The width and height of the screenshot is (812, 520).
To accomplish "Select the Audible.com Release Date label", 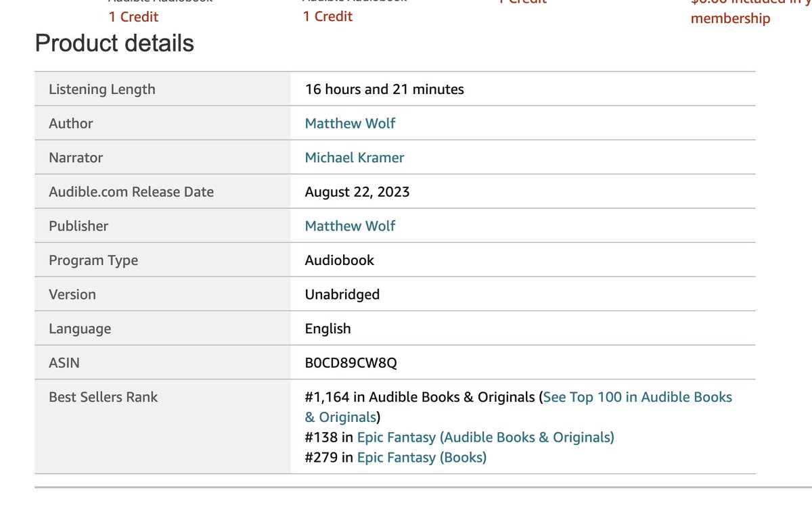I will [131, 192].
